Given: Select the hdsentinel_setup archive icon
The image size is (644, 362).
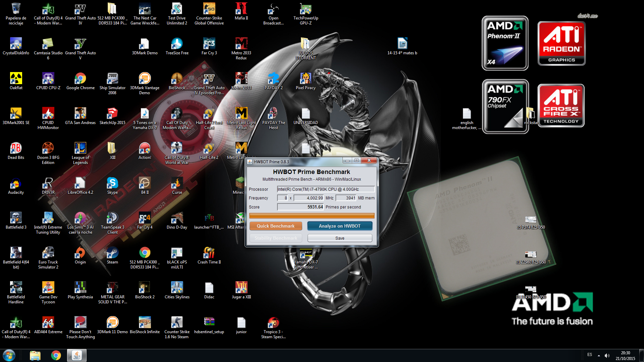Looking at the screenshot, I should pos(209,325).
